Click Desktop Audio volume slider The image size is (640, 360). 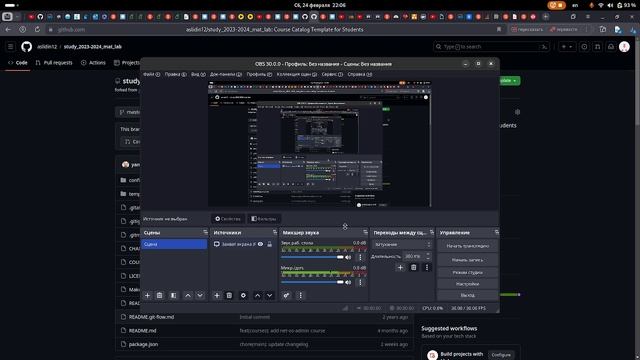point(312,257)
